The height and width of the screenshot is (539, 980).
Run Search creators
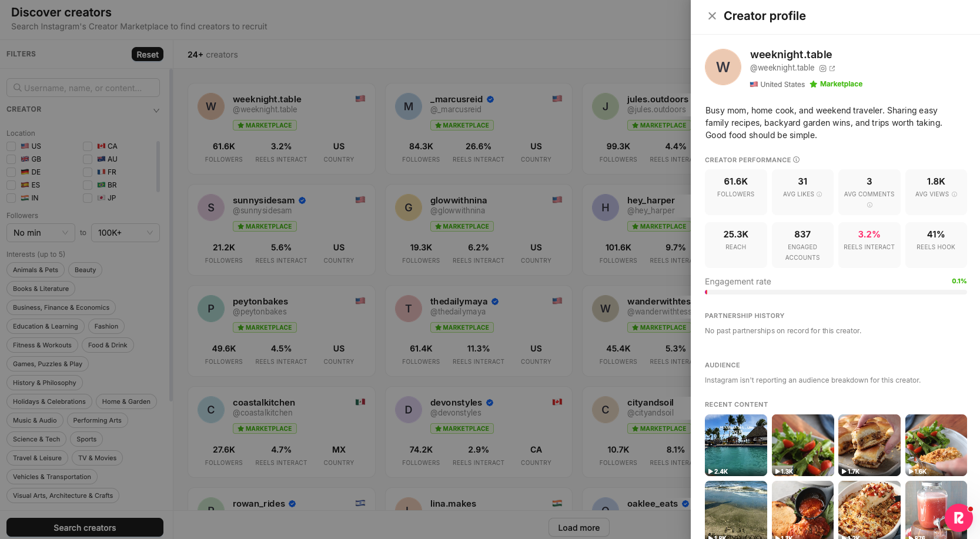(x=85, y=527)
